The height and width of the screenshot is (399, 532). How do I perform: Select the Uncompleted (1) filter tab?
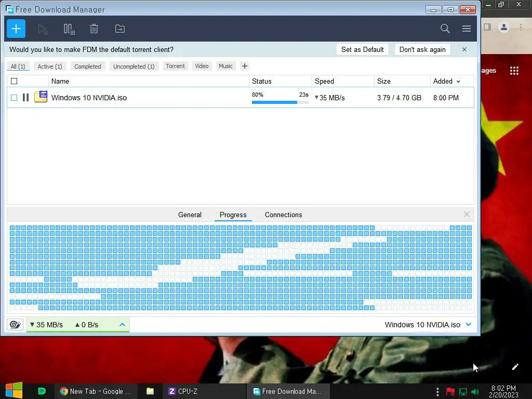(x=134, y=66)
